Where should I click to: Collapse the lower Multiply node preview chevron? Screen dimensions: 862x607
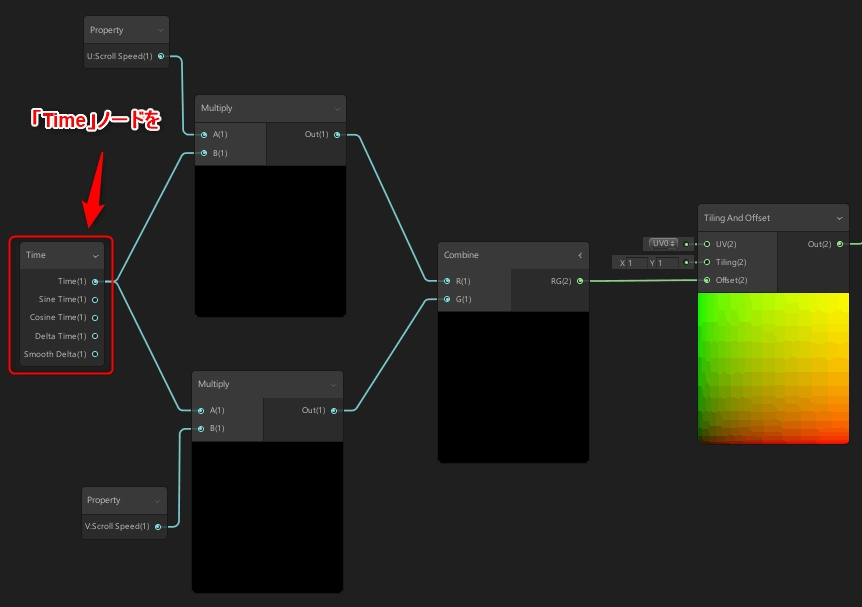(x=333, y=385)
